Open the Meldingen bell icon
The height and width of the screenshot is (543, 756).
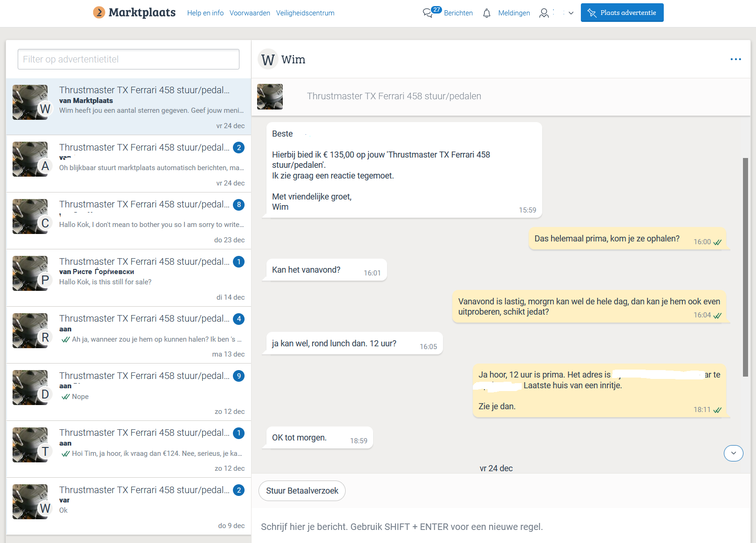point(487,13)
